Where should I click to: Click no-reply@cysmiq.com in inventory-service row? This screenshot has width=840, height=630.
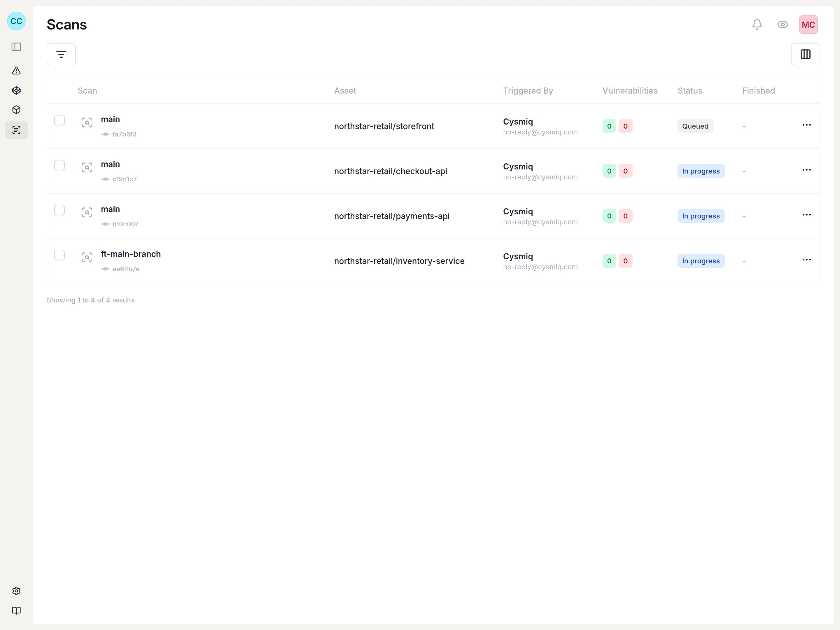click(540, 267)
